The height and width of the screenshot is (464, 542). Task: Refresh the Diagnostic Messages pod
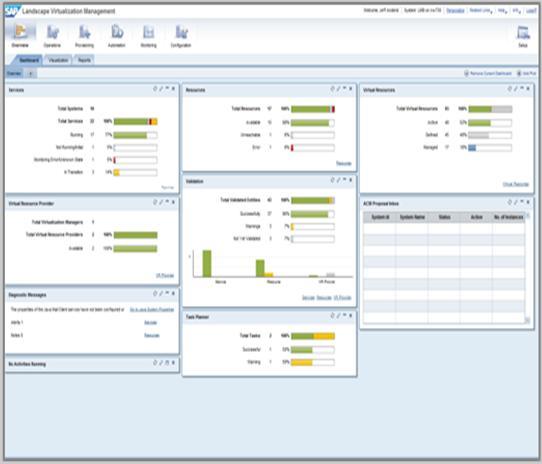click(x=155, y=294)
